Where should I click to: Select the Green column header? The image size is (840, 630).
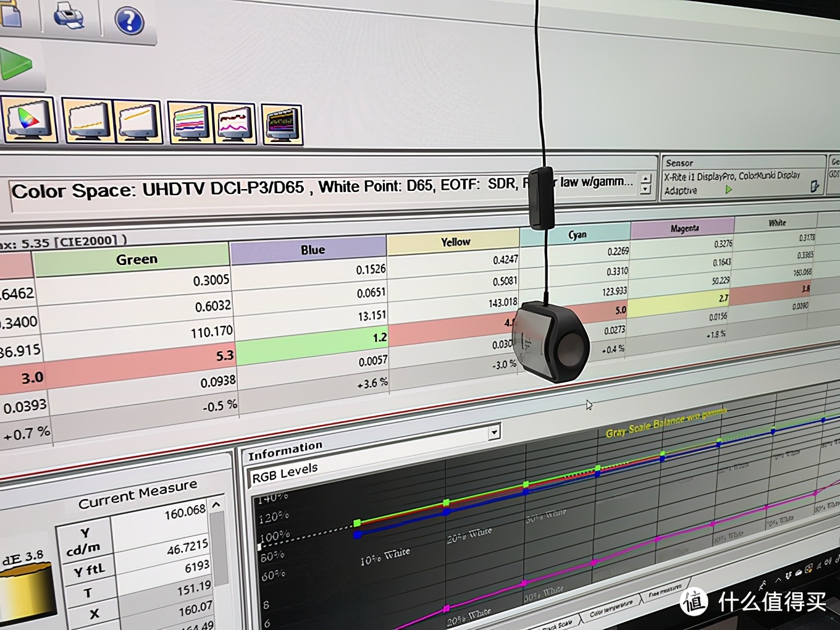point(136,259)
